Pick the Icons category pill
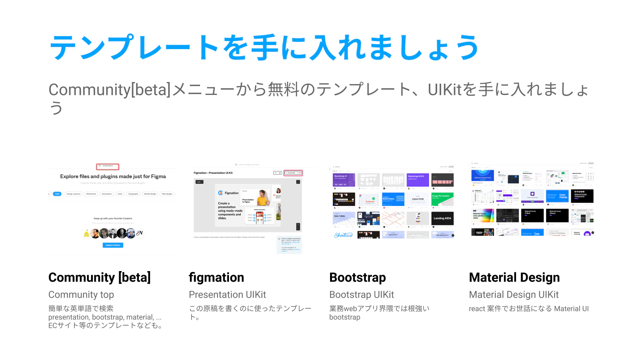Viewport: 644px width, 362px height. (x=120, y=194)
